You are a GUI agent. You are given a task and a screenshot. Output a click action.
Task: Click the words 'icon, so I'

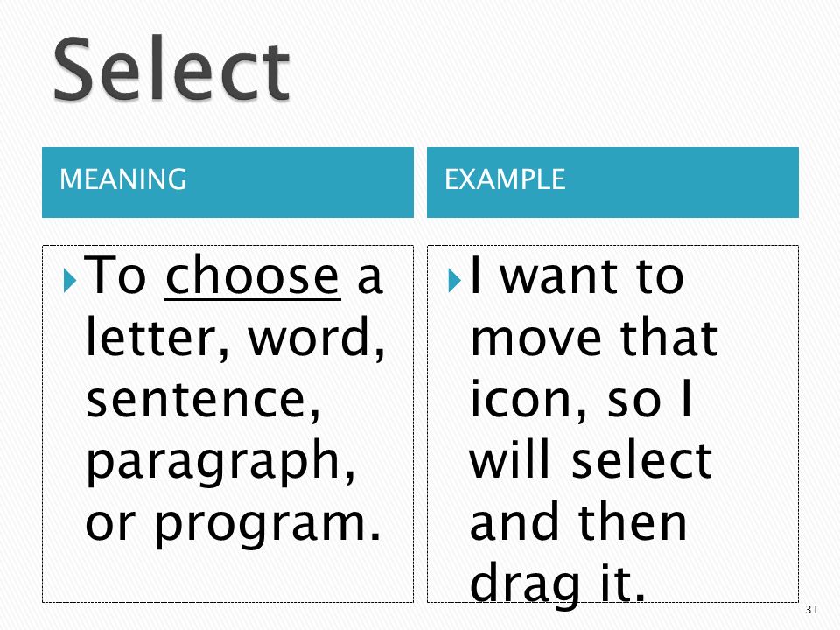(581, 400)
